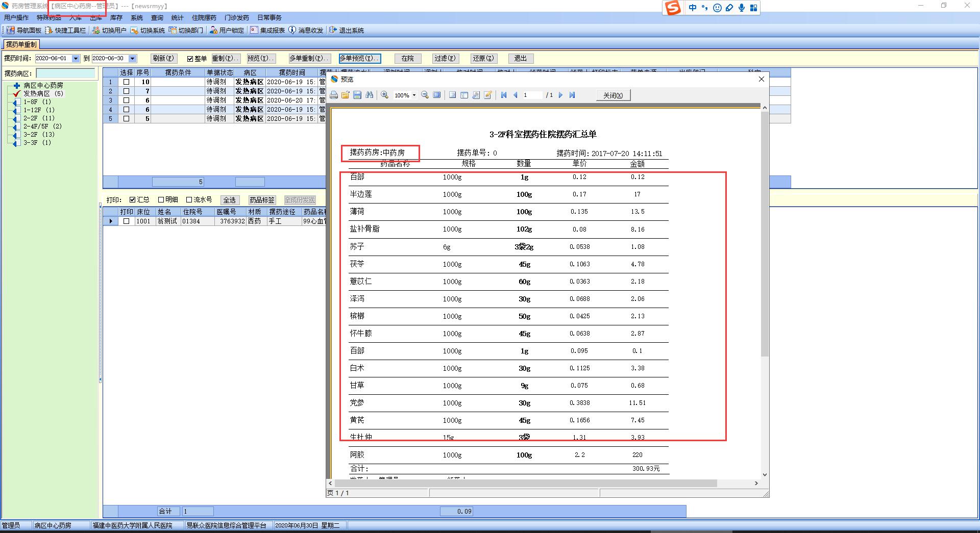Open the 住院摆药 menu
Screen dimensions: 980x533
pyautogui.click(x=204, y=18)
